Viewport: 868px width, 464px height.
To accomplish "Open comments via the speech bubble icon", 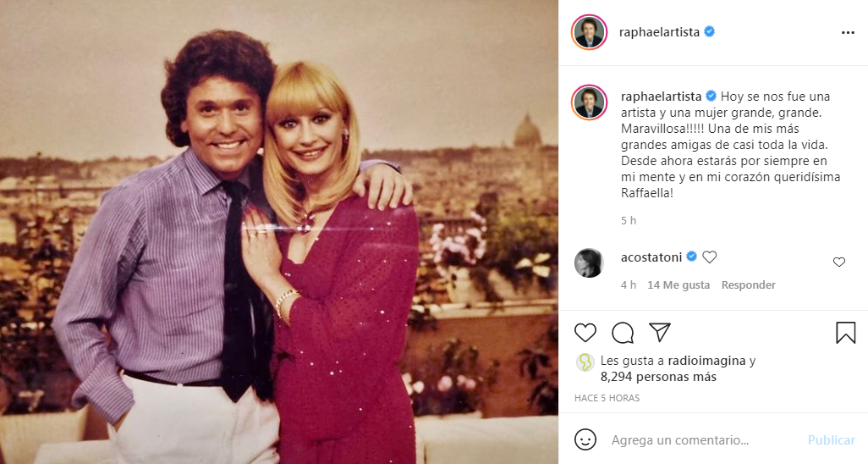I will 623,333.
